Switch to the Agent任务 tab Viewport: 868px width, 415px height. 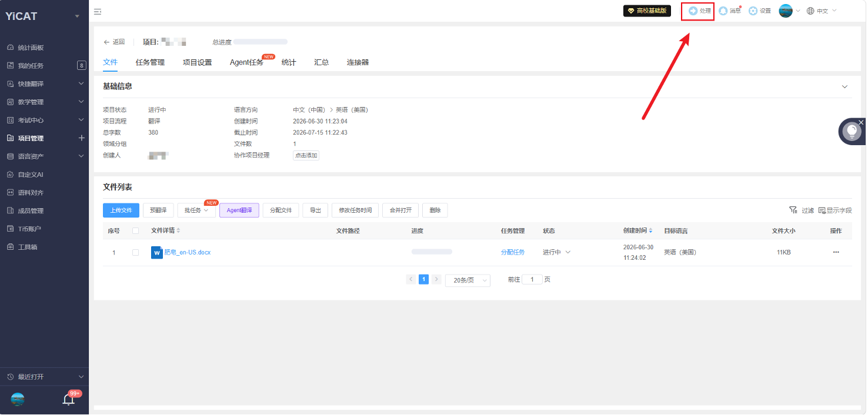point(246,62)
